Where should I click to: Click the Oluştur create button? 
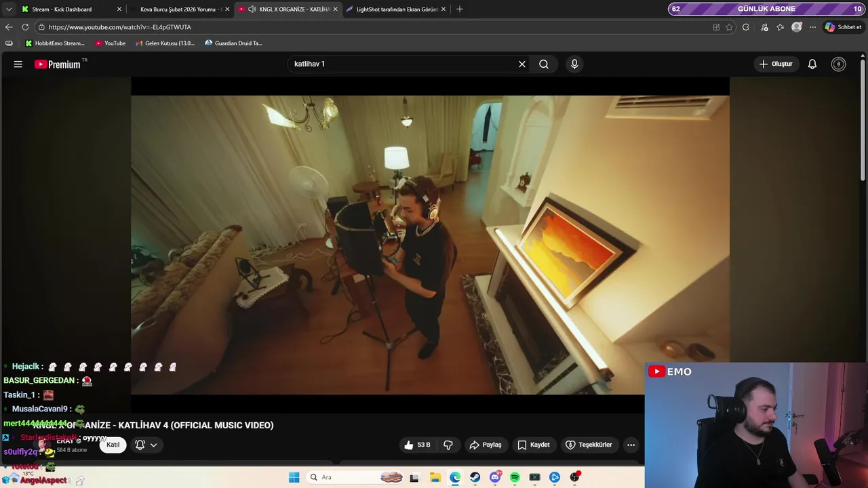point(776,64)
